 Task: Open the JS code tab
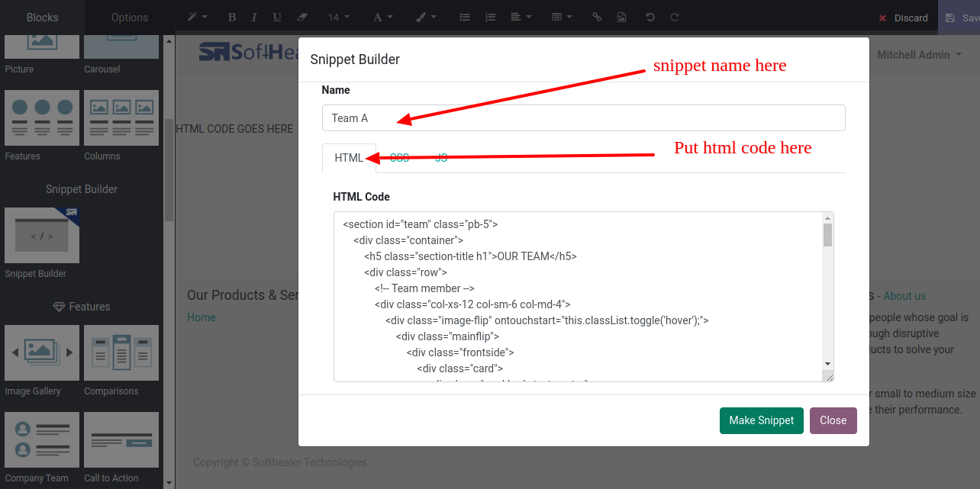tap(441, 158)
